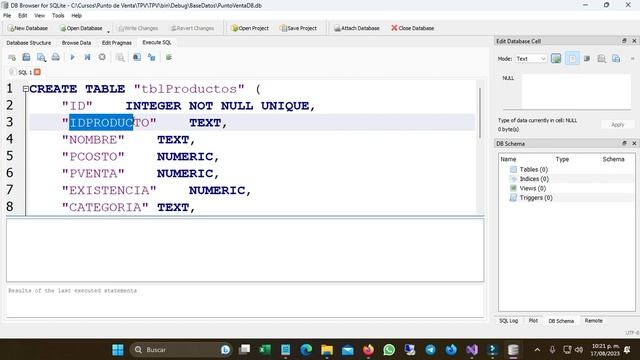Click the Apply button
640x360 pixels.
pos(618,124)
